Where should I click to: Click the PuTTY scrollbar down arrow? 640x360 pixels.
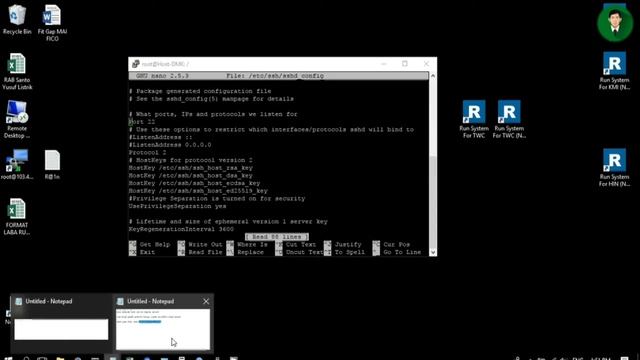(x=433, y=252)
